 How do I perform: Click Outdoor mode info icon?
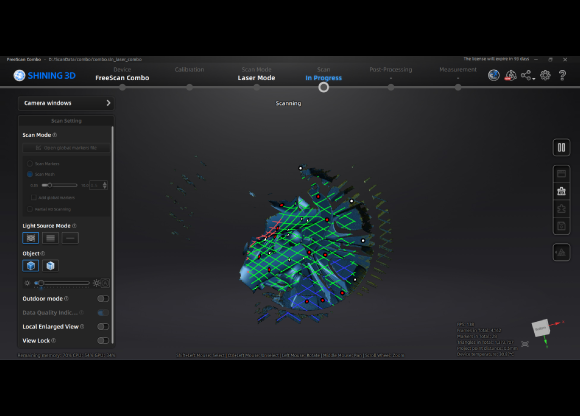coord(67,298)
